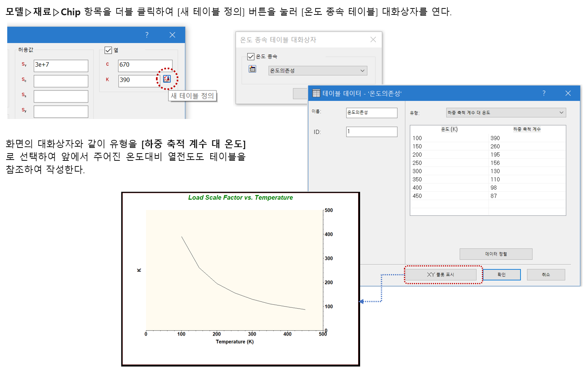The height and width of the screenshot is (371, 588).
Task: Click the table icon beside the 온도의존성 dropdown
Action: pos(252,69)
